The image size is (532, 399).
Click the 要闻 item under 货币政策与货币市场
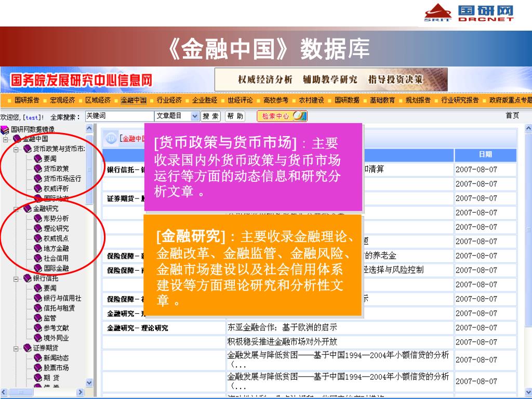[50, 159]
